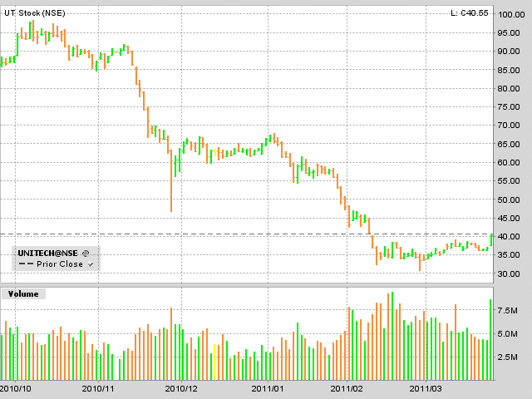Click the Prior Close legend text
Viewport: 532px width, 399px height.
(x=60, y=264)
